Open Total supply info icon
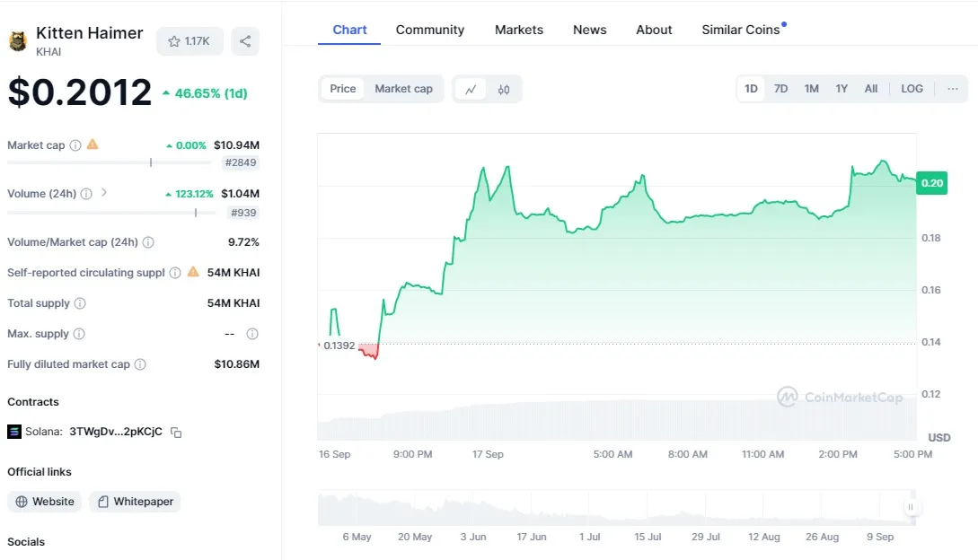 [80, 303]
